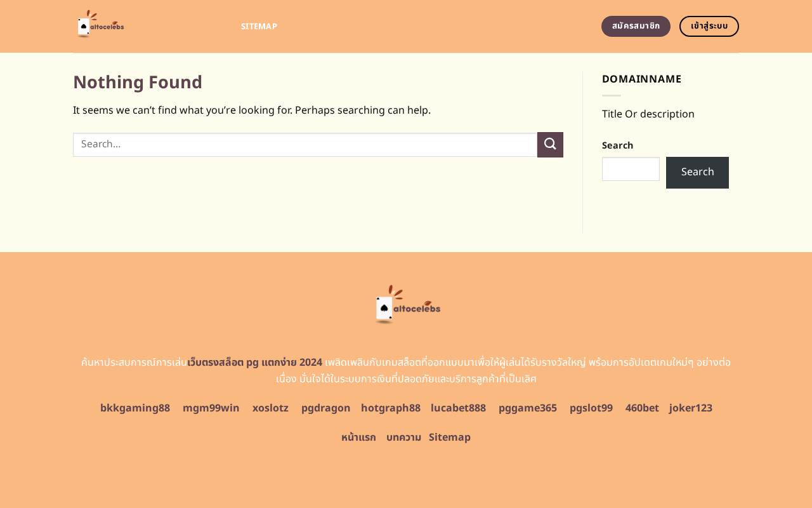
Task: Open the SITEMAP menu item
Action: [259, 26]
